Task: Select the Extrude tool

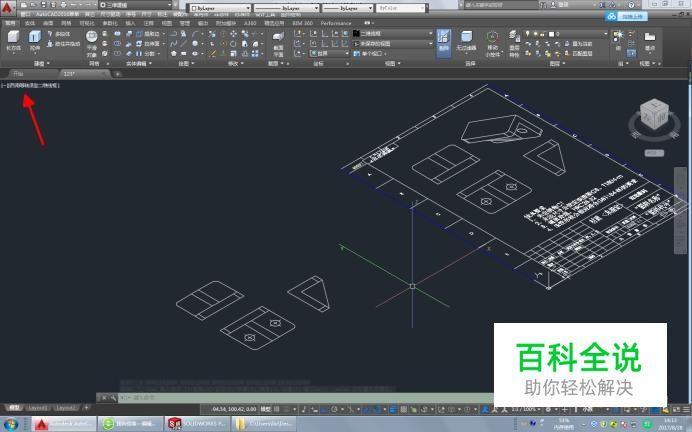Action: coord(34,41)
